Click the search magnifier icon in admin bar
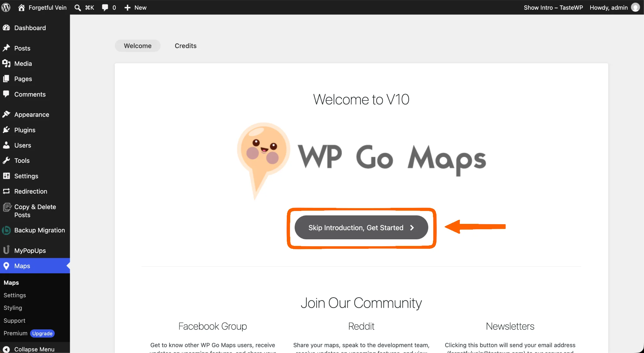 (78, 8)
